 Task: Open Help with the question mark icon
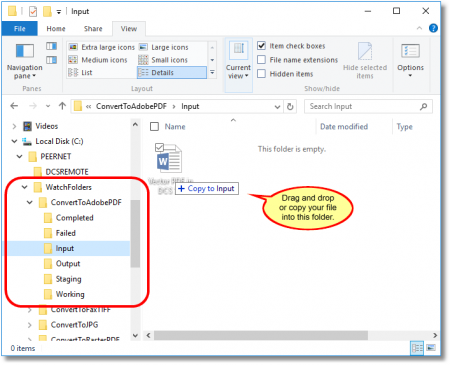(x=433, y=28)
